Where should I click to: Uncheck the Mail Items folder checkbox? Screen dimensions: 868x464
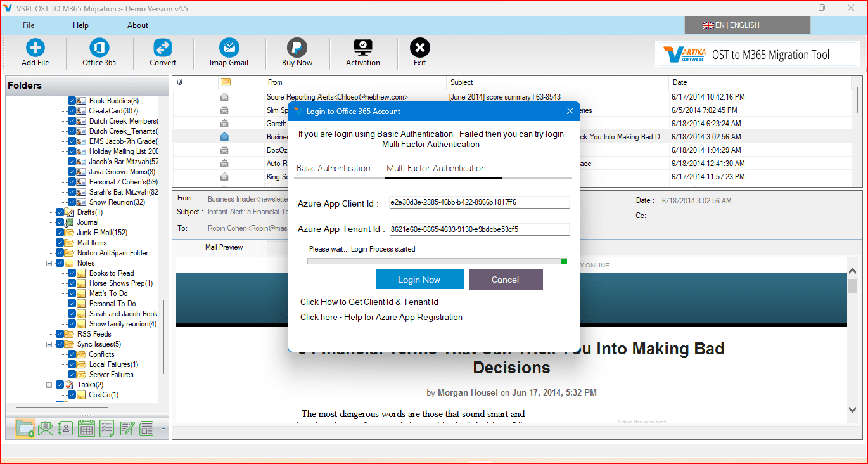click(x=60, y=243)
